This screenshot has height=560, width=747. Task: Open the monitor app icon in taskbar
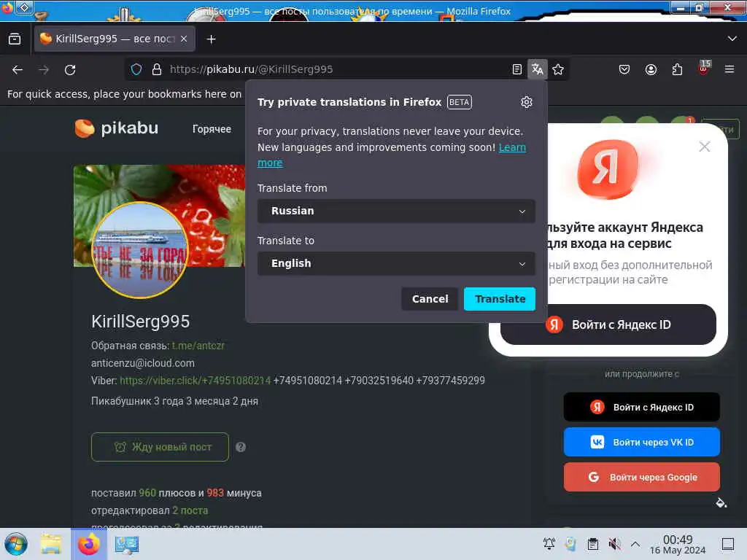pyautogui.click(x=127, y=544)
